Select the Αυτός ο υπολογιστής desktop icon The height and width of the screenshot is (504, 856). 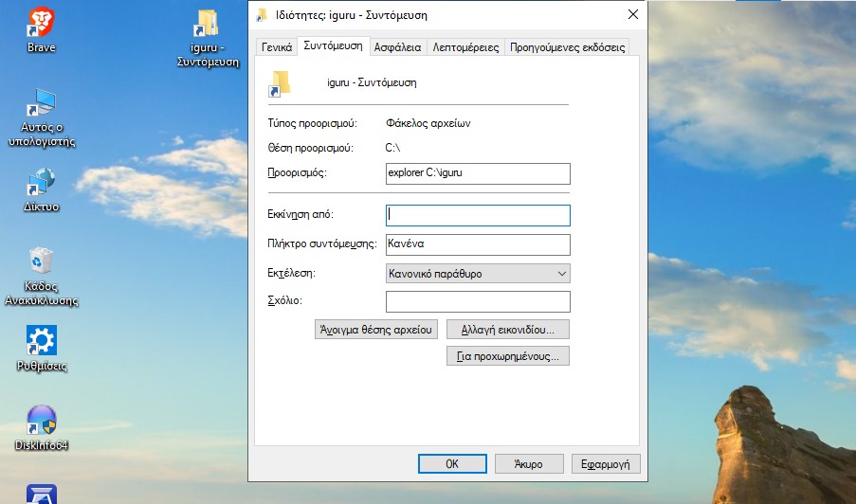42,117
